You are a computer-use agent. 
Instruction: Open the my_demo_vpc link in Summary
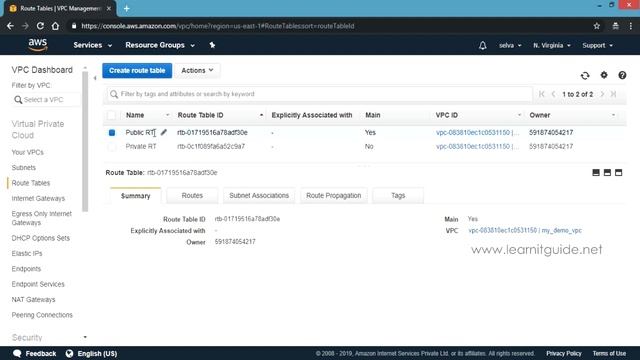tap(525, 231)
